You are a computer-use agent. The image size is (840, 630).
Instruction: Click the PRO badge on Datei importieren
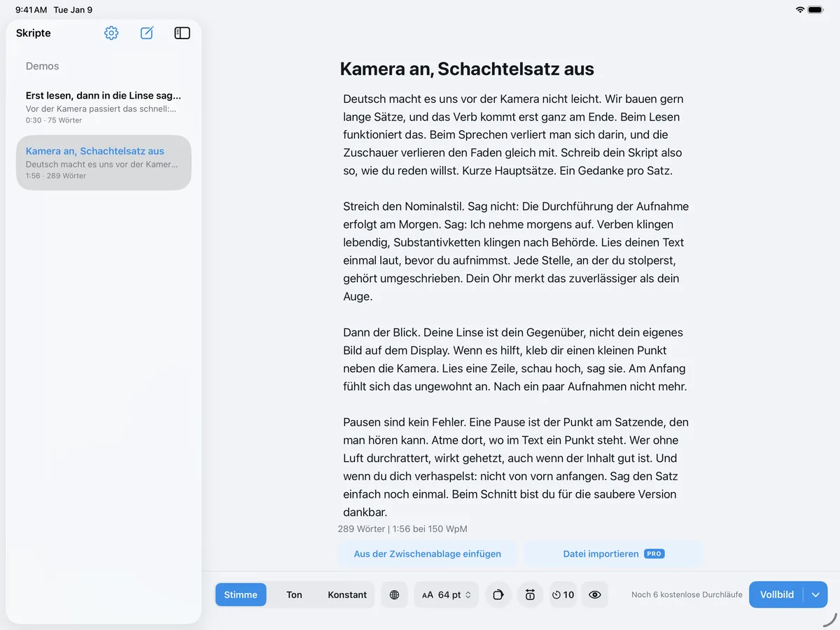(x=654, y=554)
